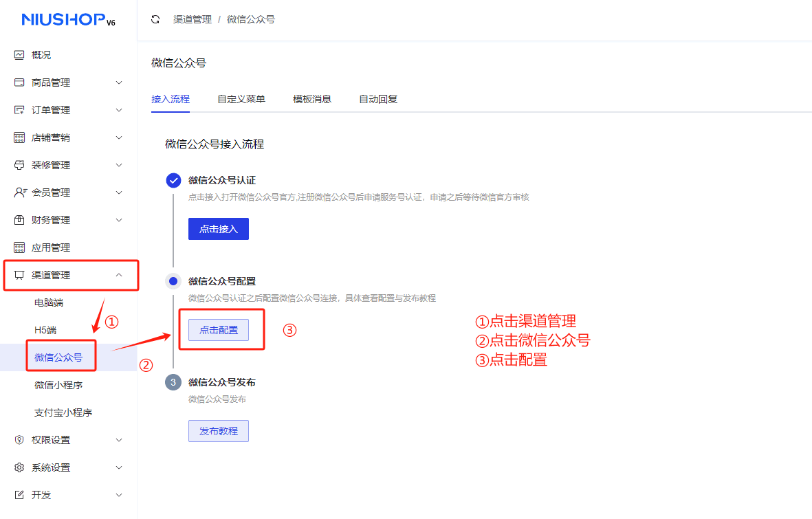The height and width of the screenshot is (519, 812).
Task: Click the 店铺营销 sidebar icon
Action: coord(19,137)
